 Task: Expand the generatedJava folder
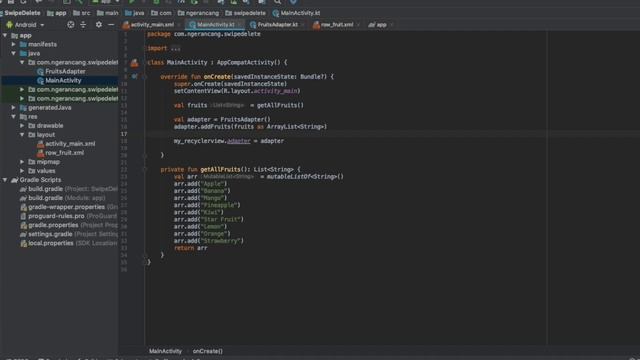coord(13,108)
